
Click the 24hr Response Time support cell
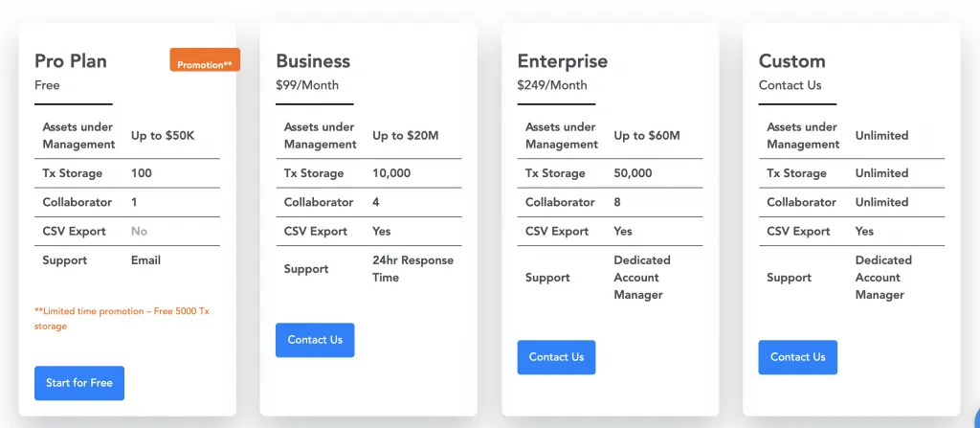[413, 269]
